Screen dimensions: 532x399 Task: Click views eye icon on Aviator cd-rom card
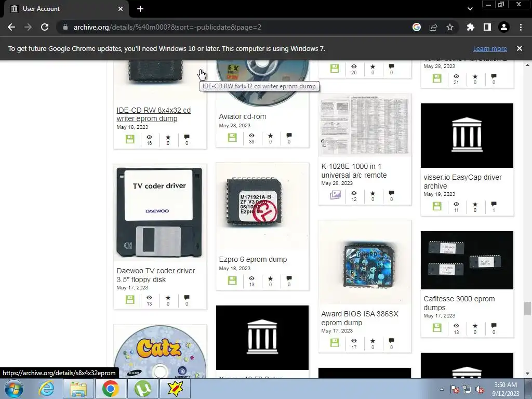coord(251,136)
